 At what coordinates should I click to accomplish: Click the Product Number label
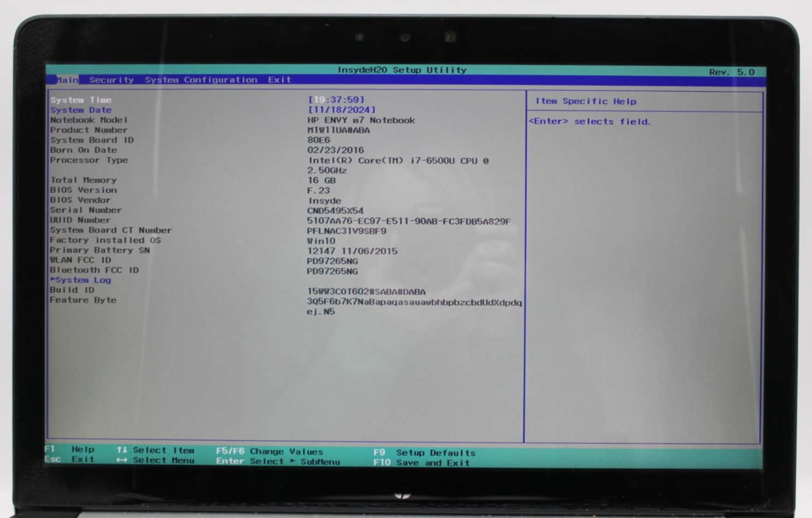(89, 130)
